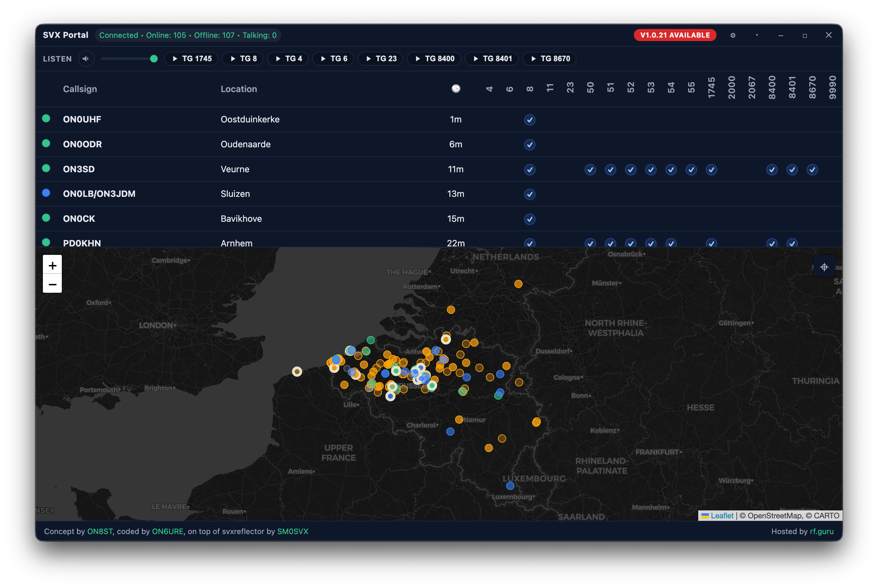Image resolution: width=878 pixels, height=588 pixels.
Task: Play talkgroup TG 8400
Action: [x=434, y=58]
